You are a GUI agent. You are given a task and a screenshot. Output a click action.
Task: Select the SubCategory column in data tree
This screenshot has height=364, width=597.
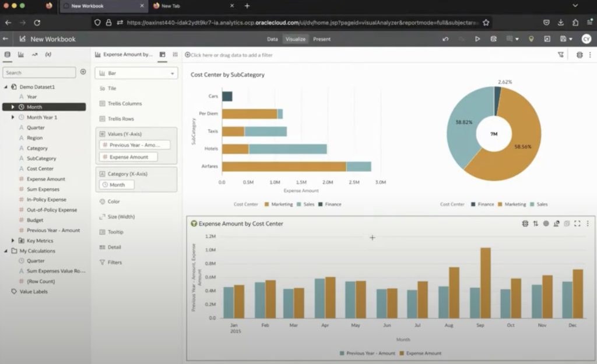tap(41, 158)
